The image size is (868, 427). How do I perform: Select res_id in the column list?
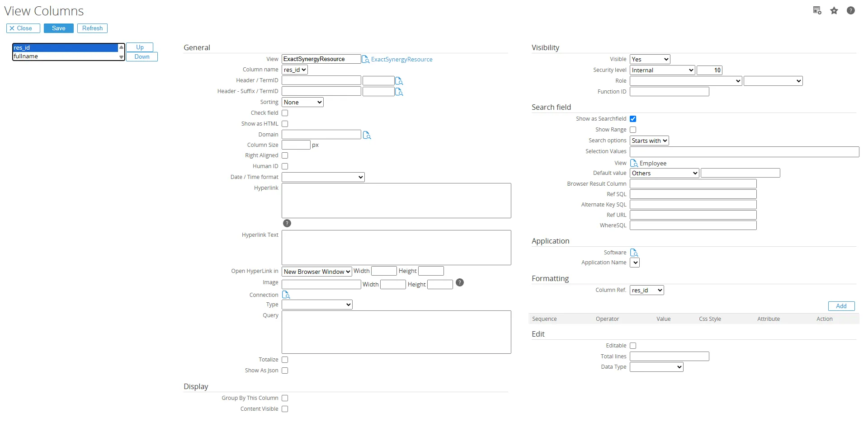pyautogui.click(x=65, y=47)
